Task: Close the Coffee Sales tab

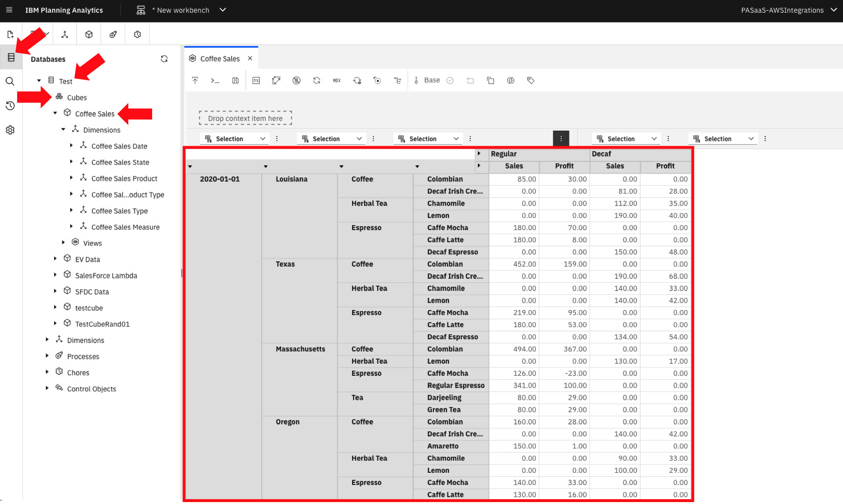Action: (x=250, y=58)
